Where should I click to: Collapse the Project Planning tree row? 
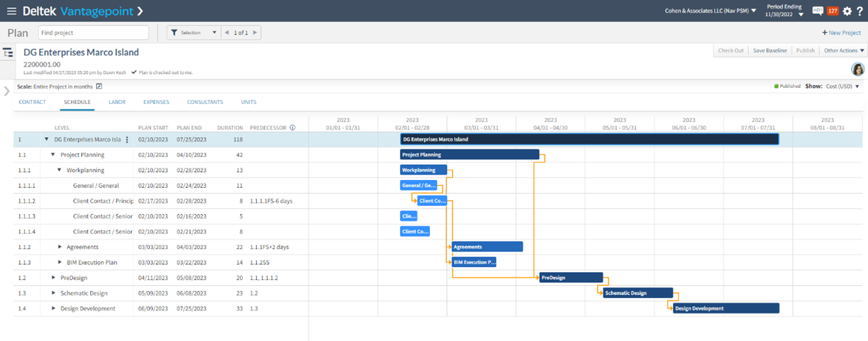pyautogui.click(x=53, y=155)
